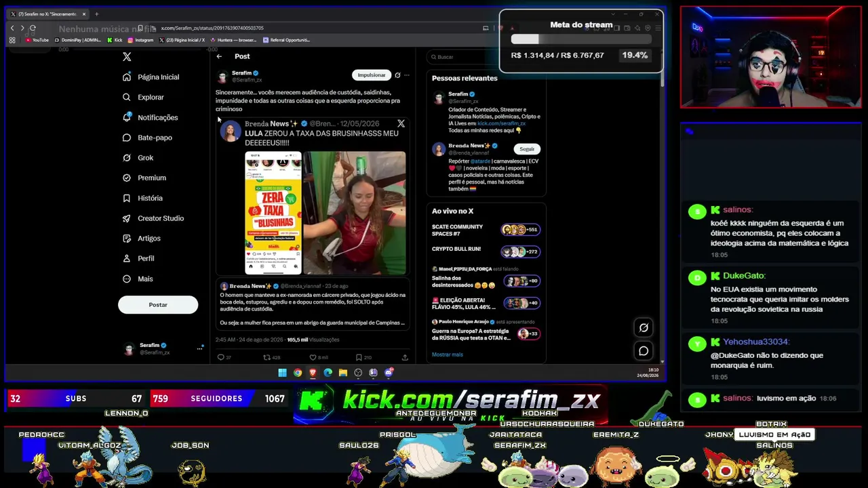
Task: Open the Windows Start menu
Action: click(282, 372)
